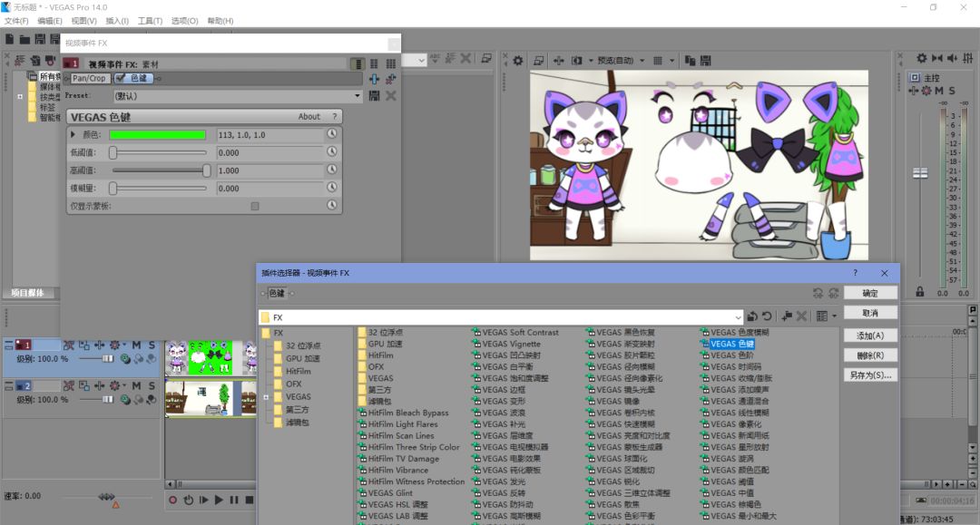Click the lock icon under master fader

click(x=920, y=292)
